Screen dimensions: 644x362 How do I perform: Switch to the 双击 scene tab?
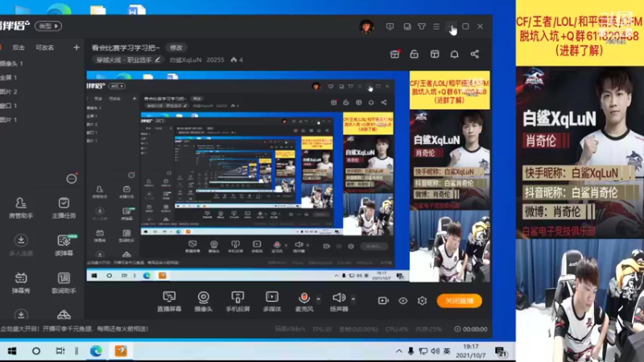19,47
